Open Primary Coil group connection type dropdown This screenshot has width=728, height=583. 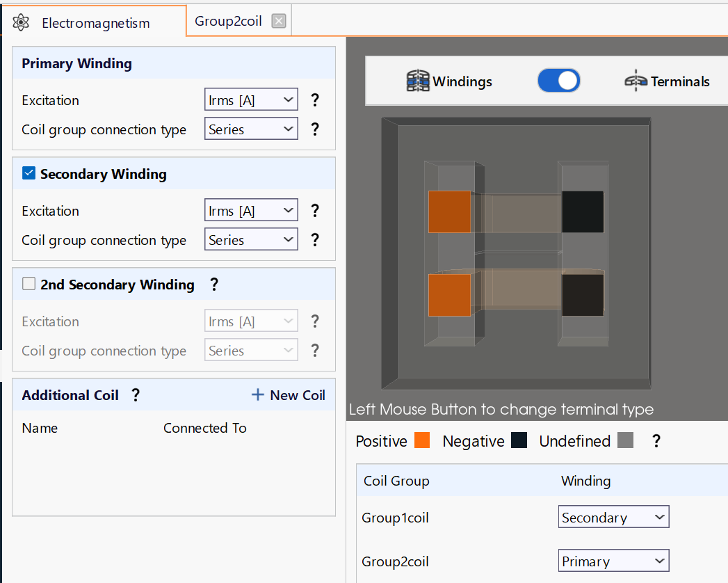(x=251, y=129)
